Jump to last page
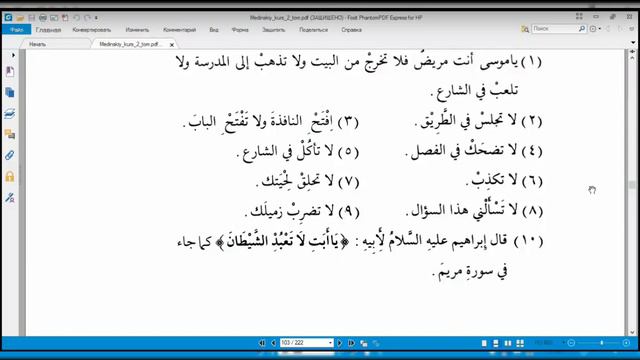This screenshot has height=360, width=640. [x=351, y=343]
